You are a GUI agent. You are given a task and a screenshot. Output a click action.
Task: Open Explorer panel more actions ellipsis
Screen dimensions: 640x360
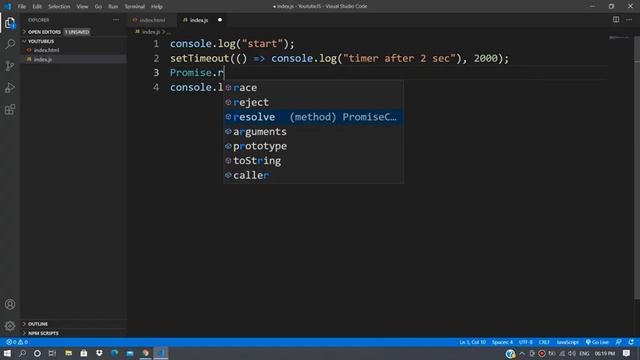point(116,20)
